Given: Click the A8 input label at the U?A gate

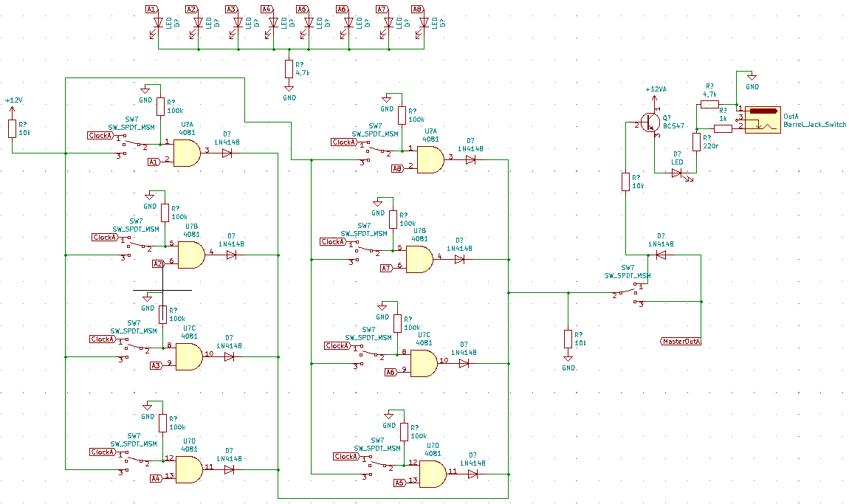Looking at the screenshot, I should (x=397, y=169).
